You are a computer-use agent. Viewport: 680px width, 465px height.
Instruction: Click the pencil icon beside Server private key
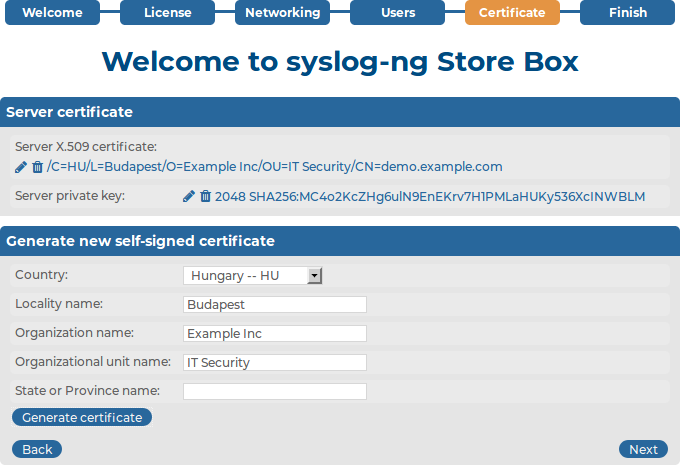pyautogui.click(x=189, y=196)
